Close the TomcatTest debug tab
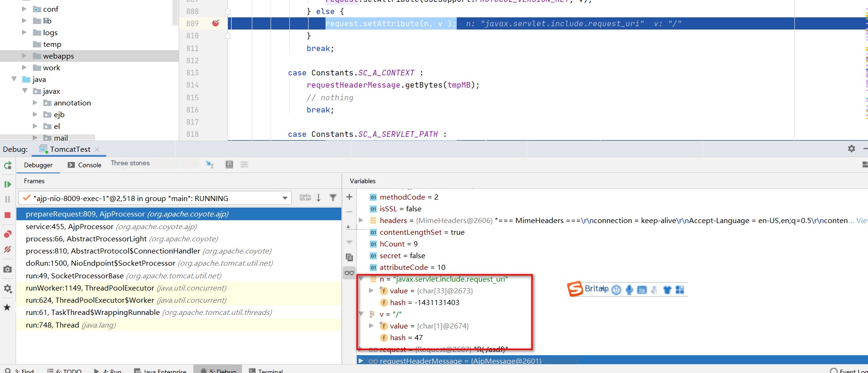The height and width of the screenshot is (373, 868). (x=97, y=149)
